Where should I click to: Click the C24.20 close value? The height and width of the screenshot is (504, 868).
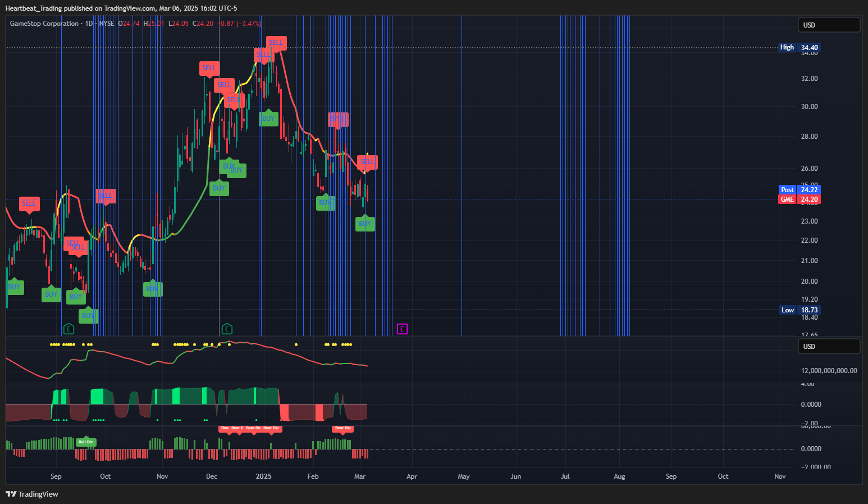203,24
